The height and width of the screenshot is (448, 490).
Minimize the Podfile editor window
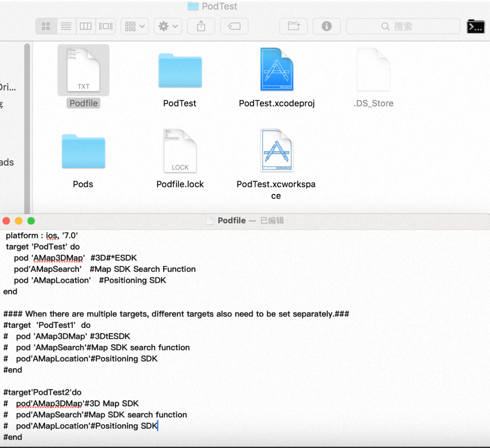pos(19,221)
